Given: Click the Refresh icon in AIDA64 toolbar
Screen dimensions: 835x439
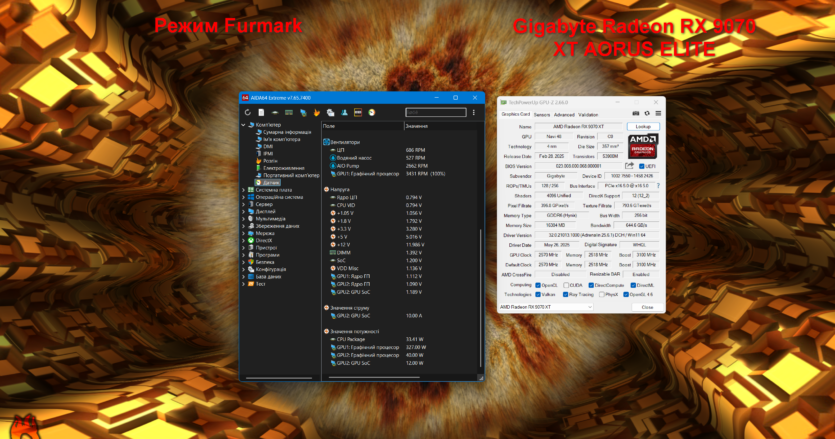Looking at the screenshot, I should click(248, 112).
